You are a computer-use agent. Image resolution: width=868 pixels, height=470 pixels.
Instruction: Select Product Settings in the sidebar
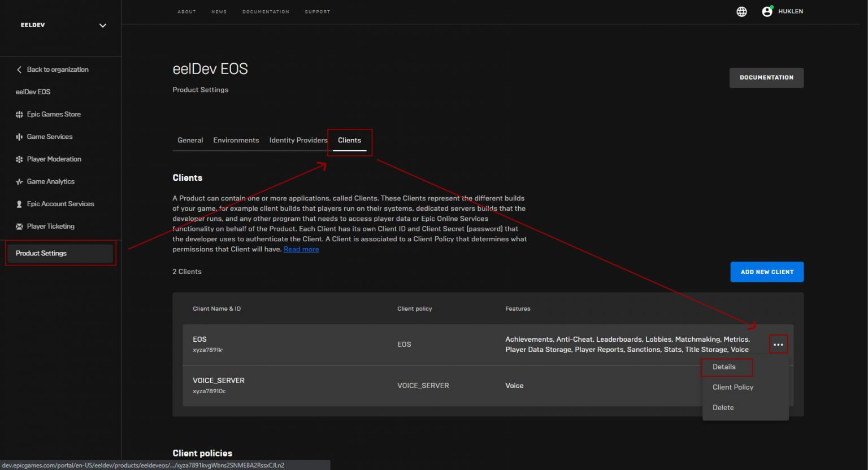pos(60,253)
